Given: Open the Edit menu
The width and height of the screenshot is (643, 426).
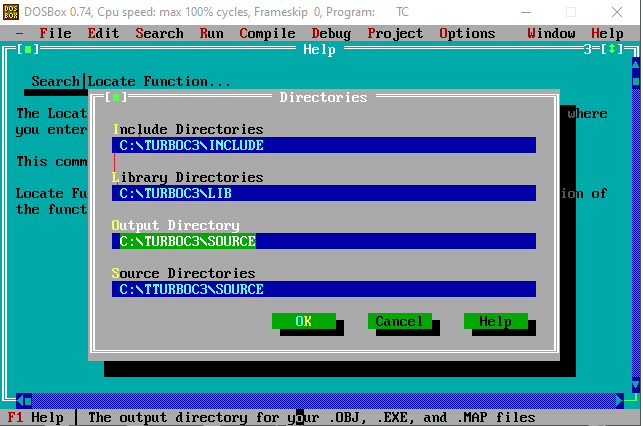Looking at the screenshot, I should (103, 33).
